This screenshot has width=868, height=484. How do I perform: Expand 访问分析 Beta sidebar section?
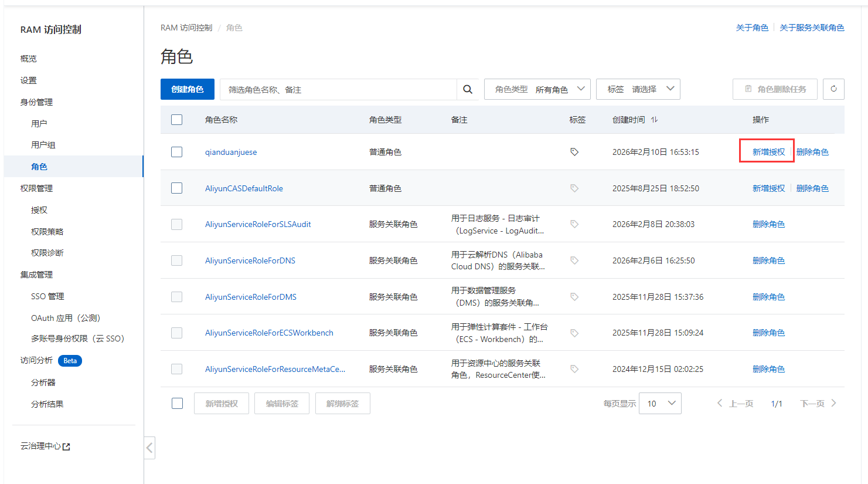point(51,361)
